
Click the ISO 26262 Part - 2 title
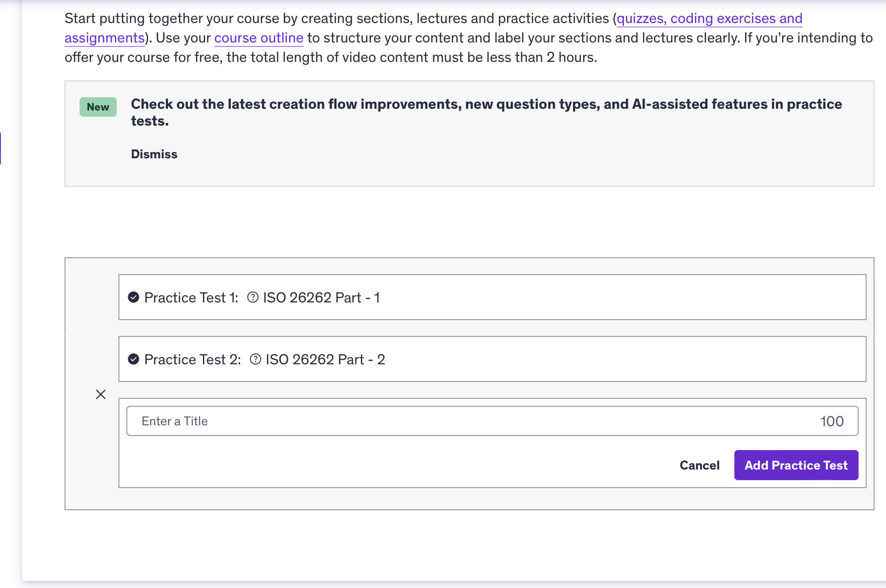coord(325,359)
